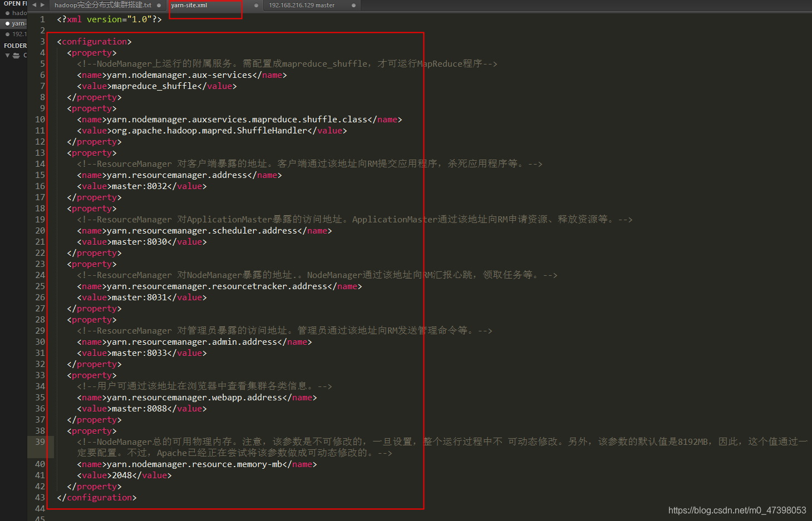Click line number 3 in the gutter

(42, 42)
